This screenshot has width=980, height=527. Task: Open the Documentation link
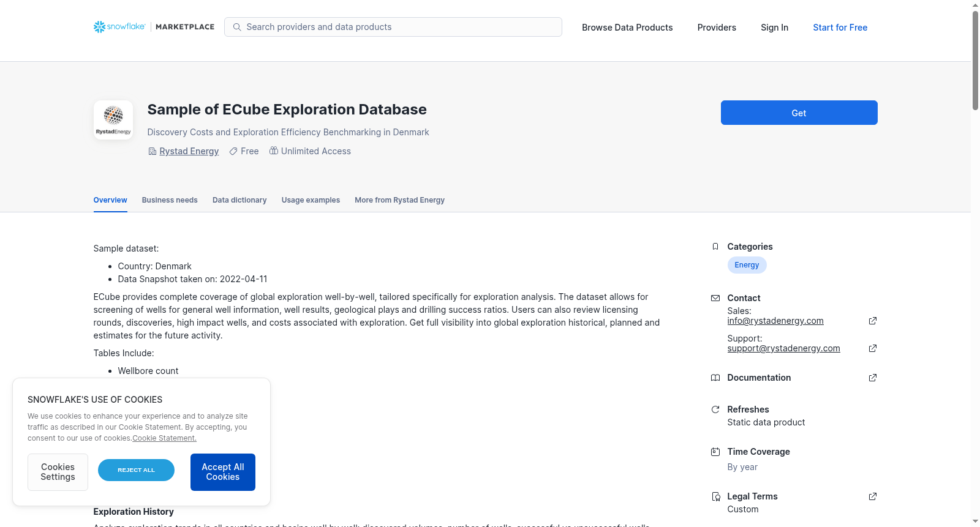point(759,378)
